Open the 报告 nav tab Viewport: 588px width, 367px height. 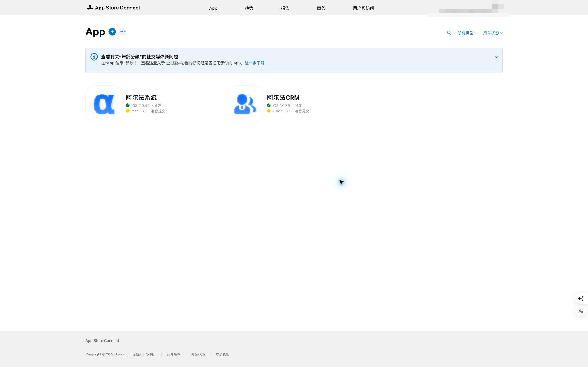[x=285, y=8]
